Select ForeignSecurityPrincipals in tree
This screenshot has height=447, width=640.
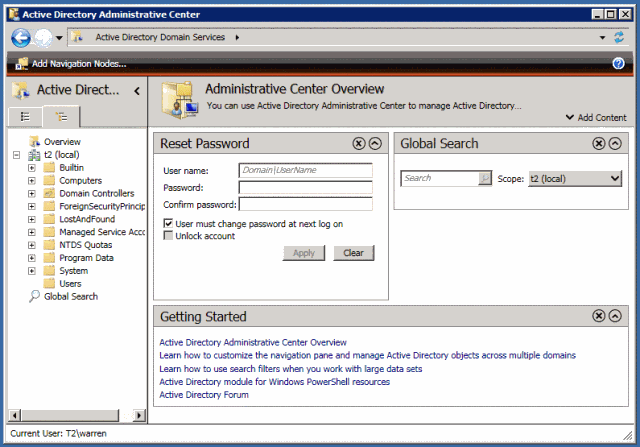tap(102, 206)
